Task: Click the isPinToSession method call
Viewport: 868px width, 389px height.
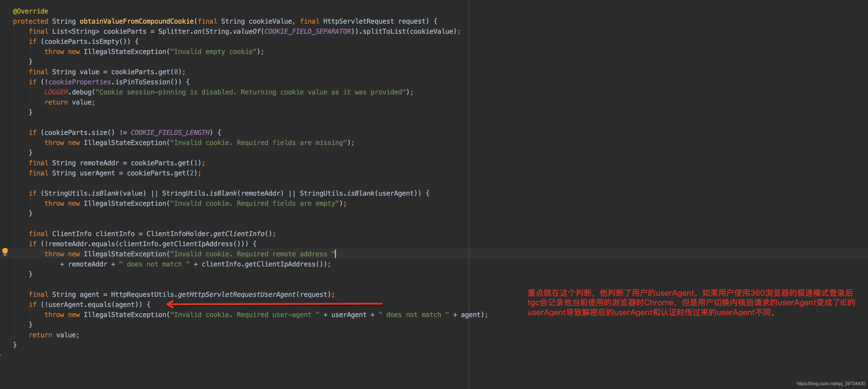Action: (142, 82)
